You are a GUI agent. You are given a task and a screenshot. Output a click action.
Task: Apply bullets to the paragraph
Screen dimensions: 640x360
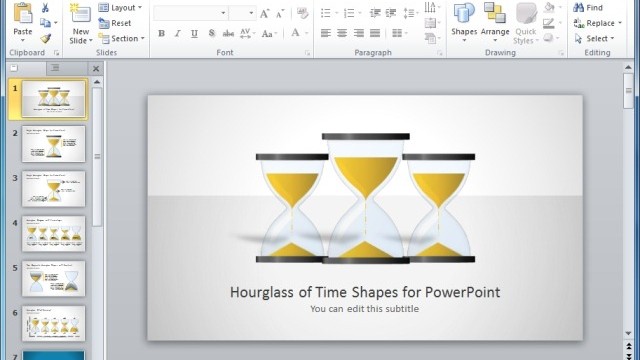pyautogui.click(x=326, y=13)
